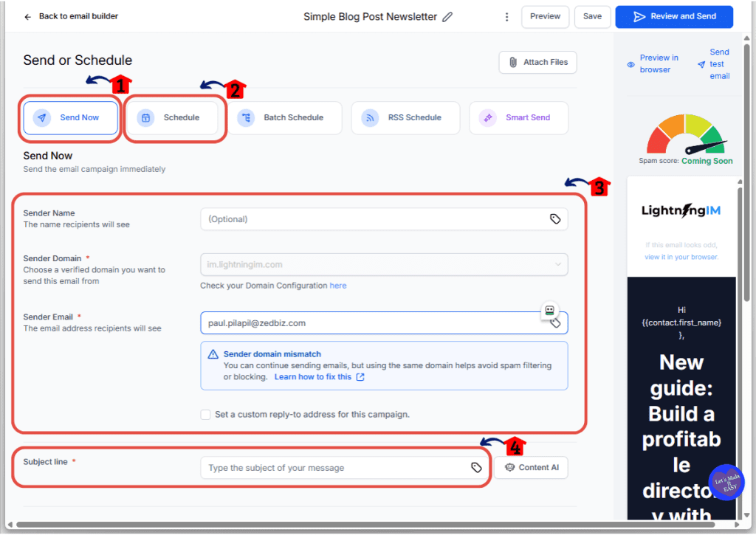Click the eye icon for Preview in browser

tap(631, 64)
